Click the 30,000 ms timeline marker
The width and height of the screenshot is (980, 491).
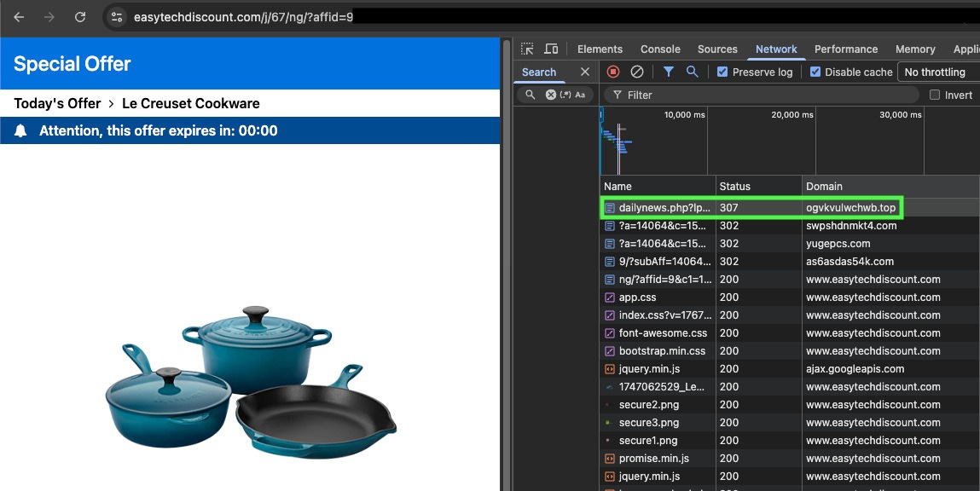(x=901, y=115)
